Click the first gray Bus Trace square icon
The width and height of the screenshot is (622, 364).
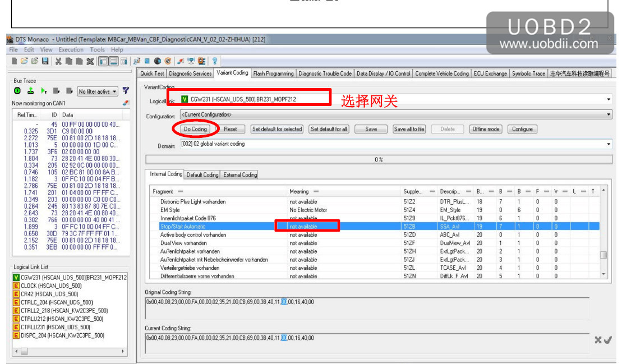click(x=56, y=91)
